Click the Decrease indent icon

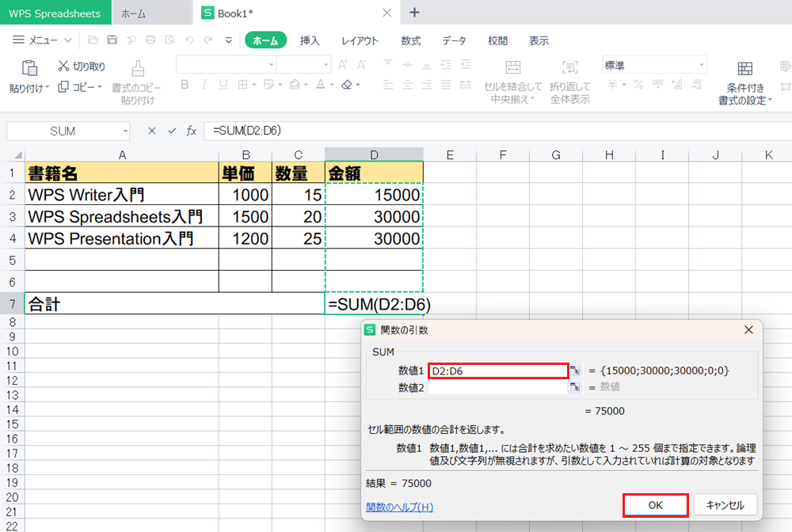(446, 64)
